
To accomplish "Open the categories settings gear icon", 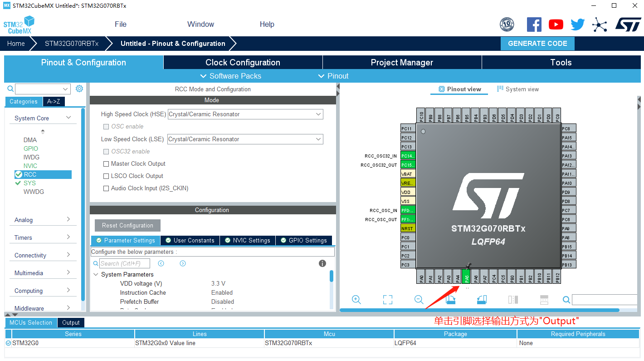I will tap(79, 89).
